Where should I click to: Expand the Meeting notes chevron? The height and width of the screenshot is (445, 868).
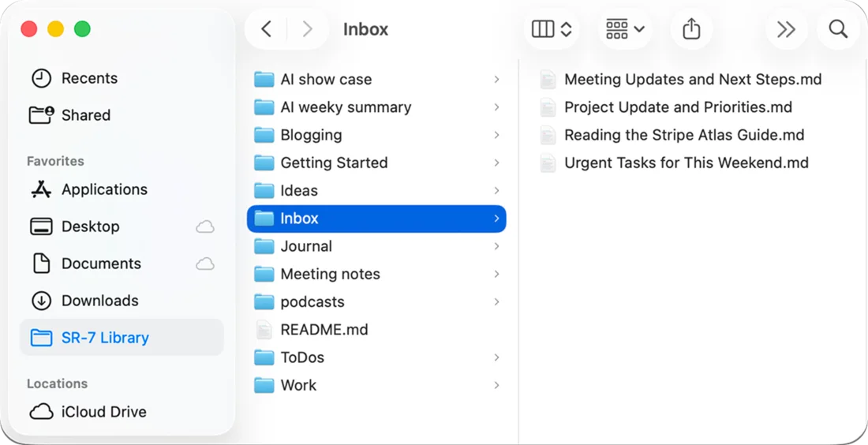(496, 274)
